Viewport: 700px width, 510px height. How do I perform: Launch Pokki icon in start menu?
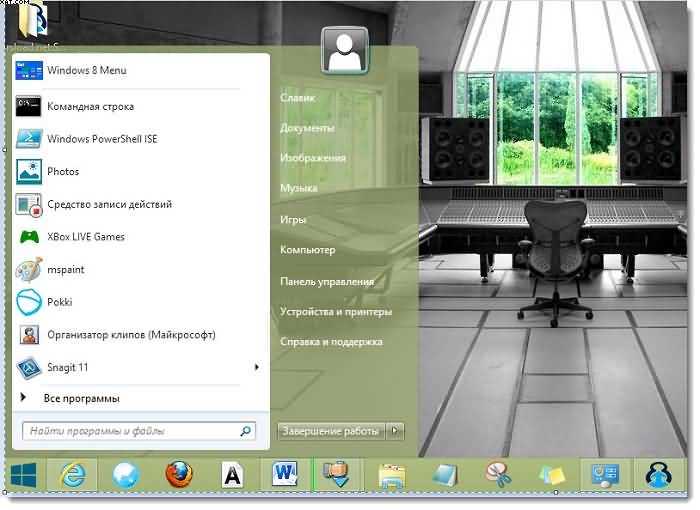click(29, 302)
